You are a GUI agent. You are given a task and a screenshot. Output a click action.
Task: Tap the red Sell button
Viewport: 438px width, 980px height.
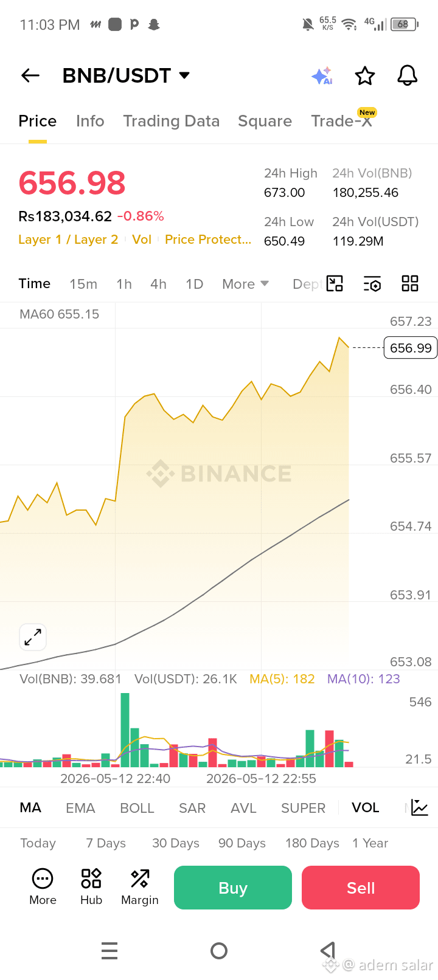(x=361, y=888)
